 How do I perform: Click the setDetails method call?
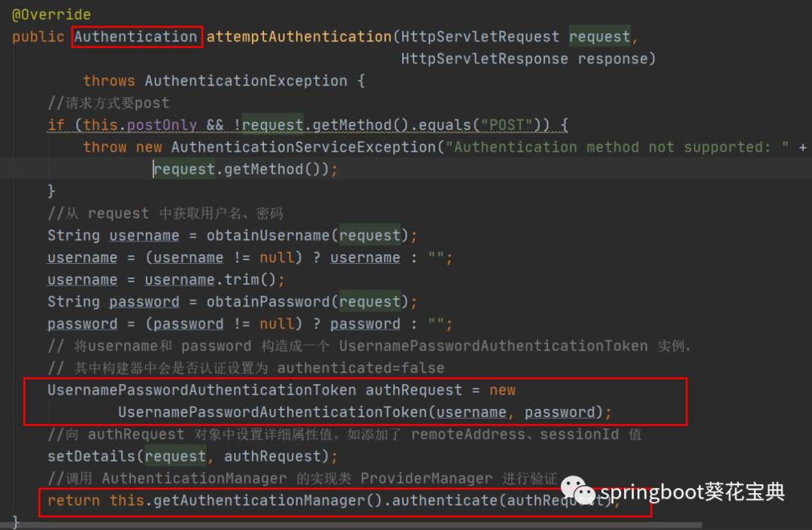click(x=91, y=456)
